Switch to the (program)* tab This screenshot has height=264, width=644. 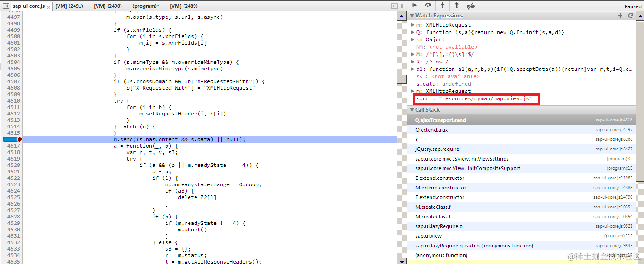[x=146, y=6]
